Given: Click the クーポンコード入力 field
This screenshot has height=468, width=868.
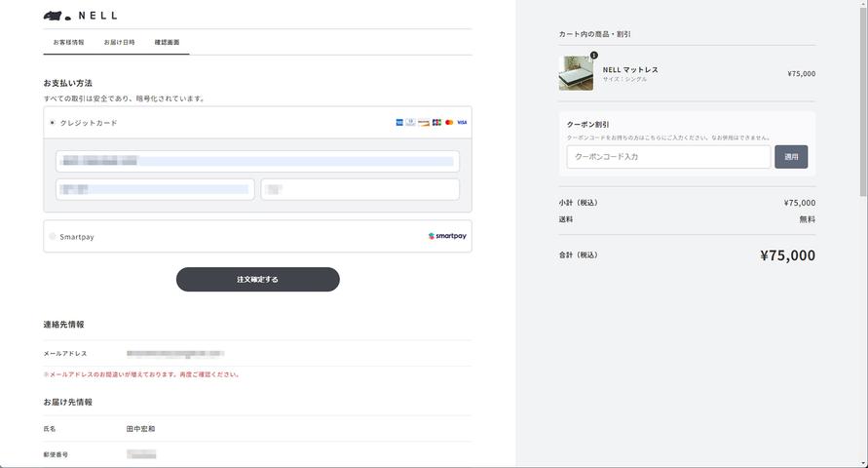Looking at the screenshot, I should click(668, 157).
